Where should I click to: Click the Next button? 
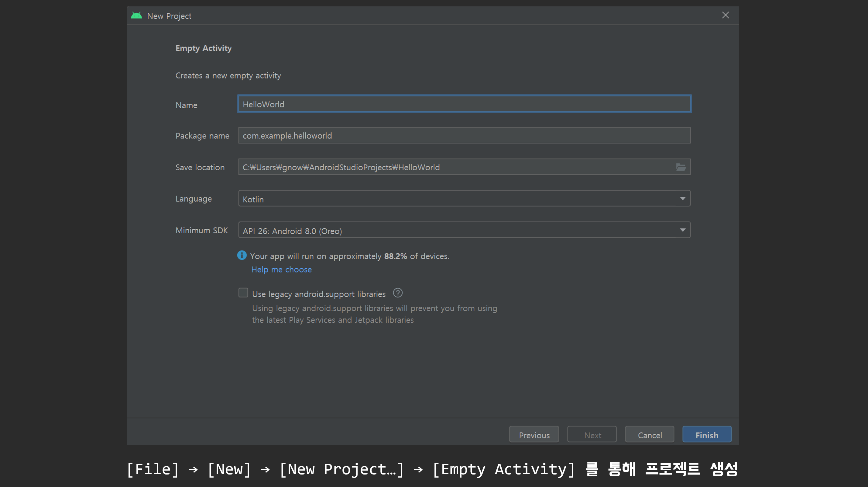point(592,435)
